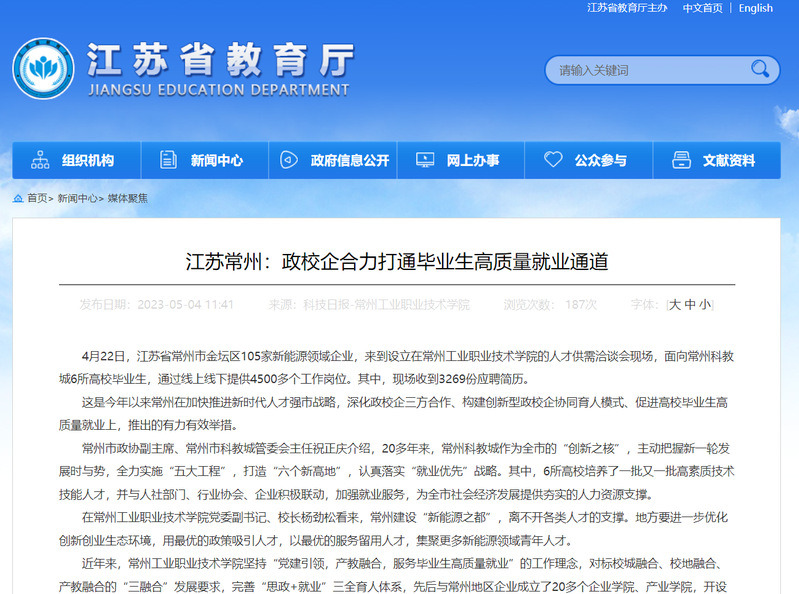Focus the 请输入关键词 search field
Screen dimensions: 799x594
pyautogui.click(x=645, y=70)
